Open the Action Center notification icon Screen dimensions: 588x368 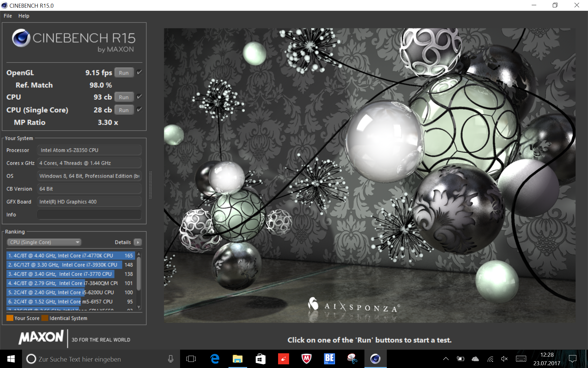click(572, 359)
